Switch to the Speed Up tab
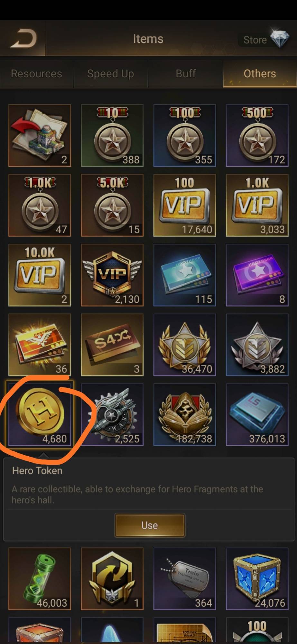 111,74
